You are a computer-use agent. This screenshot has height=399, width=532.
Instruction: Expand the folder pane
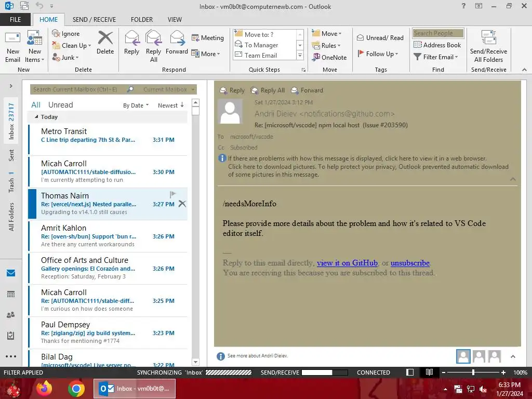(11, 86)
